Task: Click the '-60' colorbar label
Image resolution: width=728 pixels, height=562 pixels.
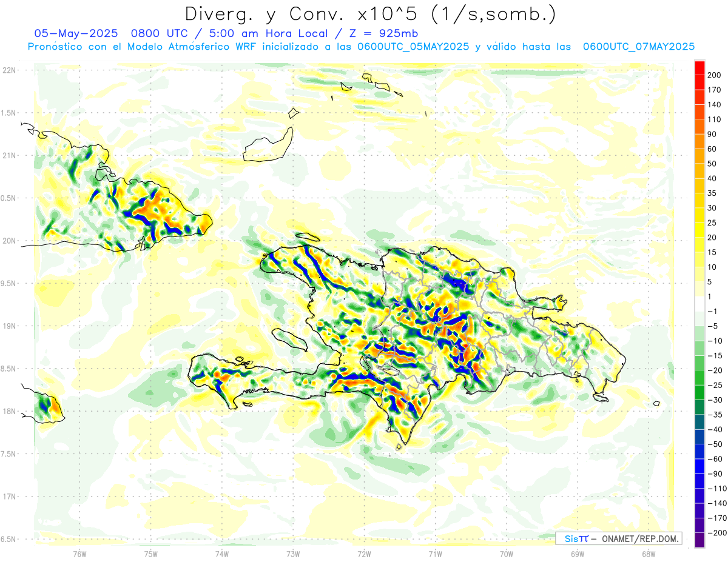Action: point(715,460)
